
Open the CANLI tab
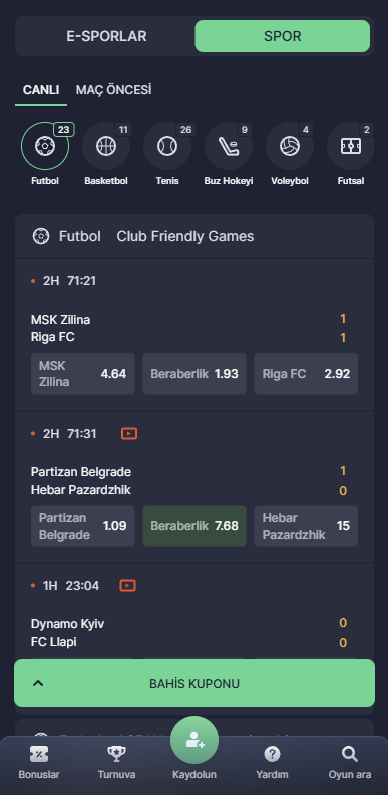[41, 90]
